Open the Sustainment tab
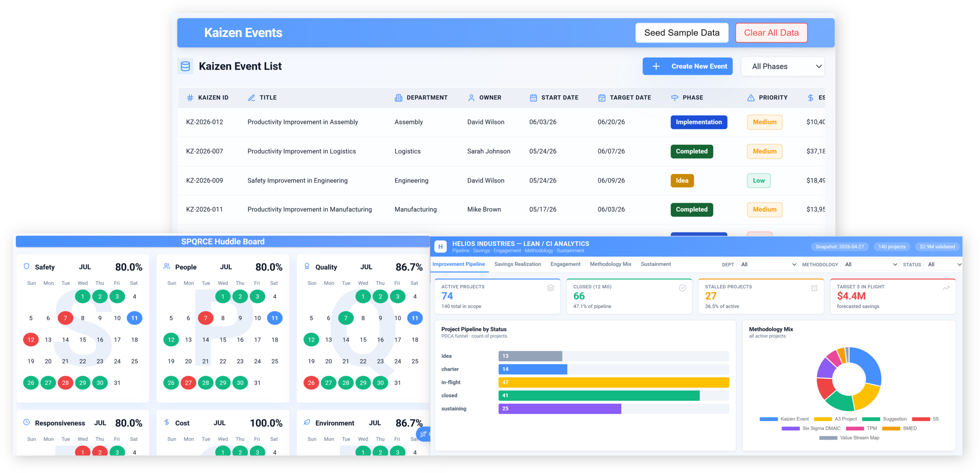 656,264
